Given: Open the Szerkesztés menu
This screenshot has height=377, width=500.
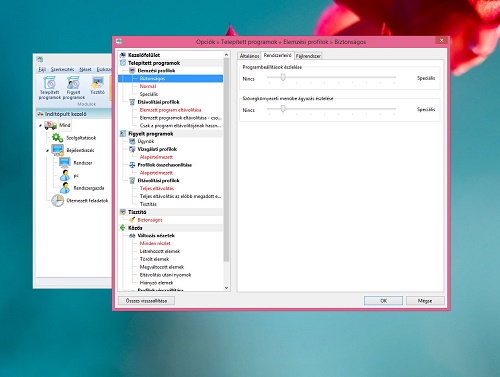Looking at the screenshot, I should pos(62,69).
